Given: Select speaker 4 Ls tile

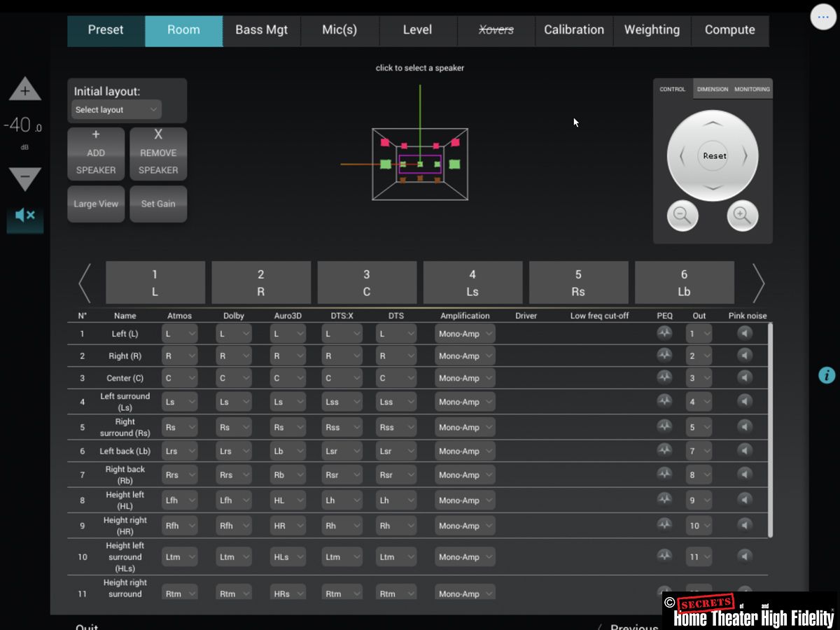Looking at the screenshot, I should coord(472,283).
